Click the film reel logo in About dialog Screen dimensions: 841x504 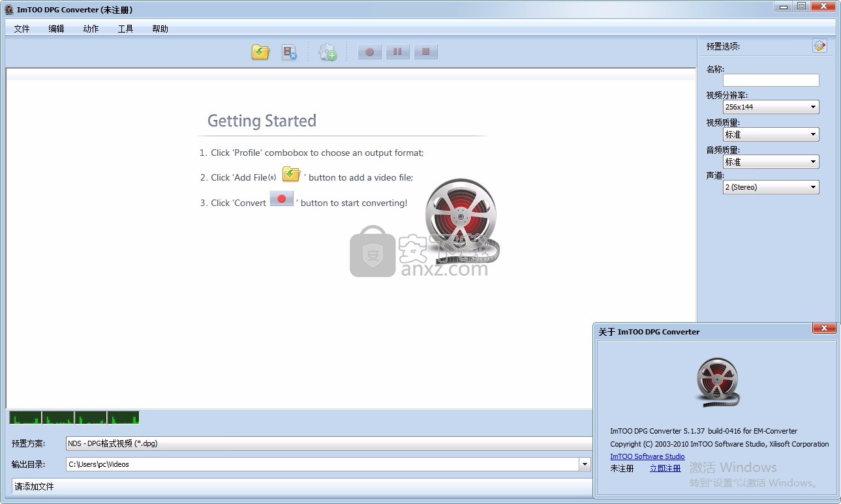coord(718,381)
